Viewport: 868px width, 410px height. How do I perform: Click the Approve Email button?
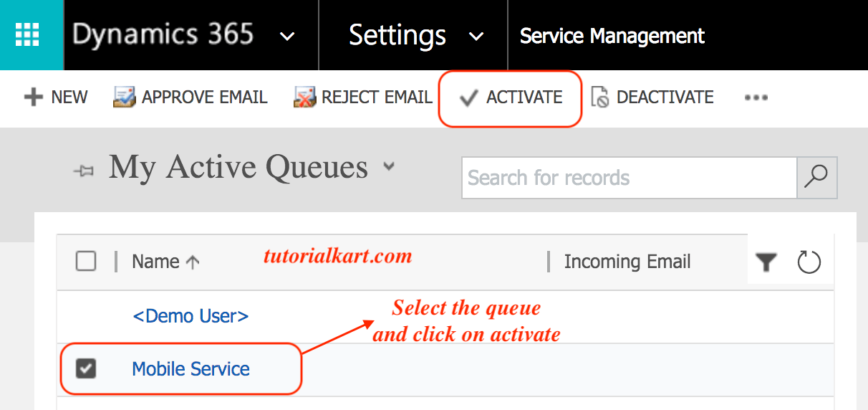pyautogui.click(x=191, y=97)
